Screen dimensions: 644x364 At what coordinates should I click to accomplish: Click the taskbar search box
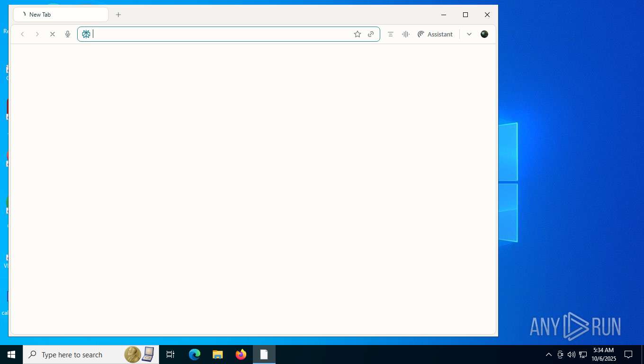(x=91, y=355)
